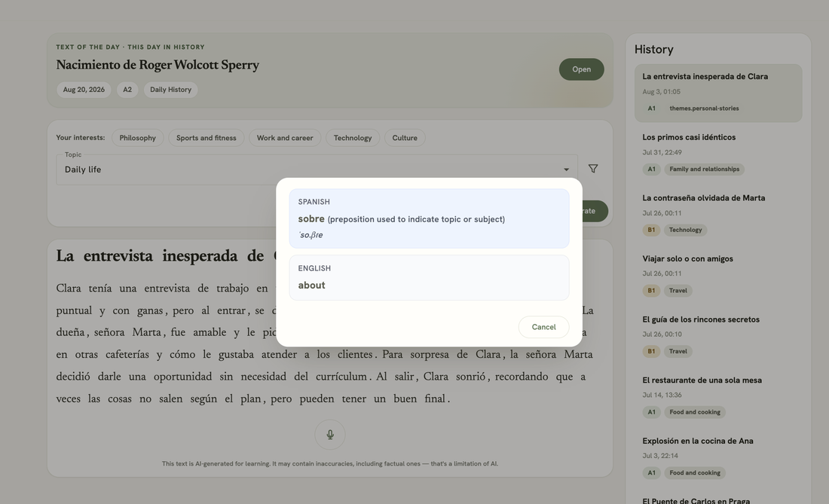Click the 'Food and cooking' tag under 'Explosión'
The height and width of the screenshot is (504, 829).
695,473
